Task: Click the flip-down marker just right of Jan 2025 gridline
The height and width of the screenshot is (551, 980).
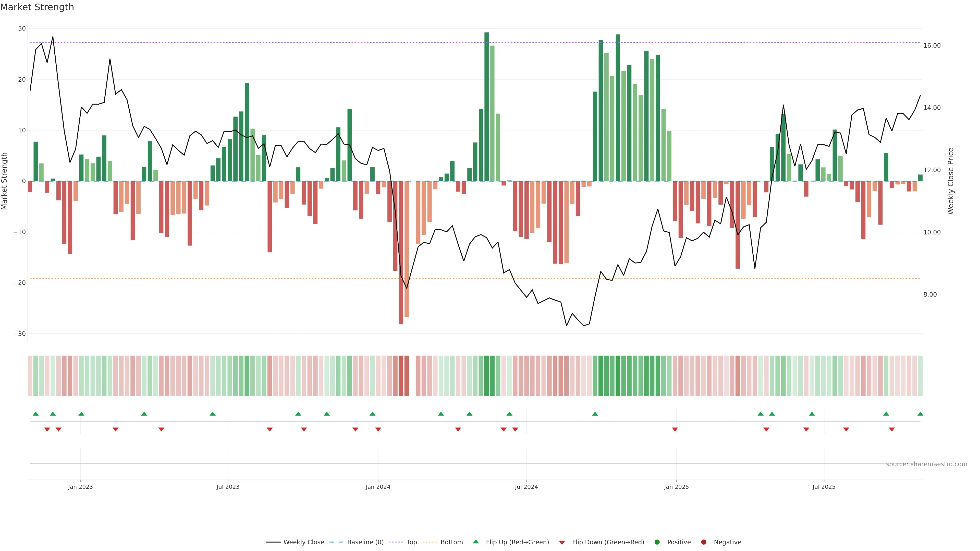Action: [675, 429]
